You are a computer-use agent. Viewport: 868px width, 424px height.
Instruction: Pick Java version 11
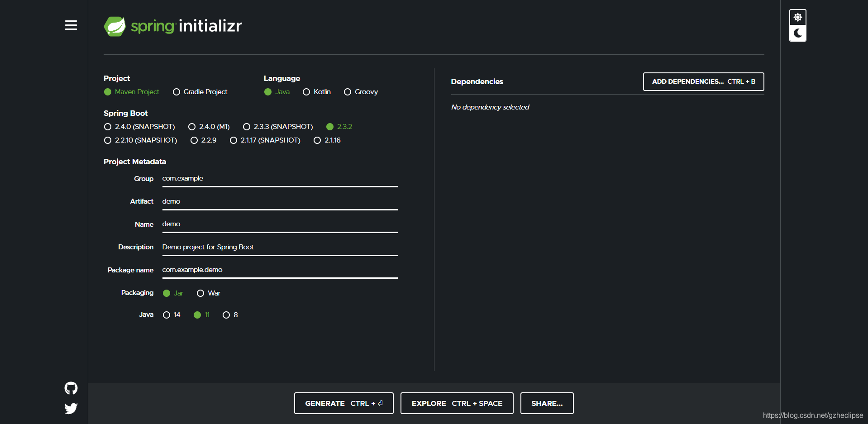202,315
